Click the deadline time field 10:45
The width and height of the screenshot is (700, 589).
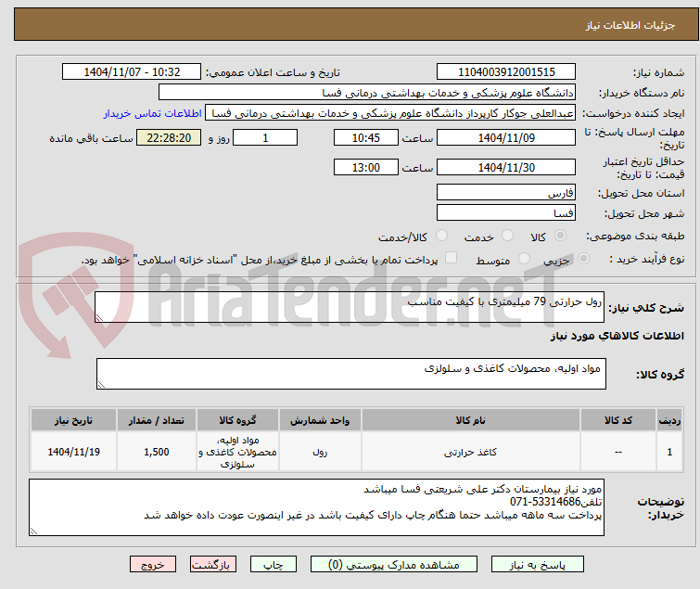[x=366, y=137]
